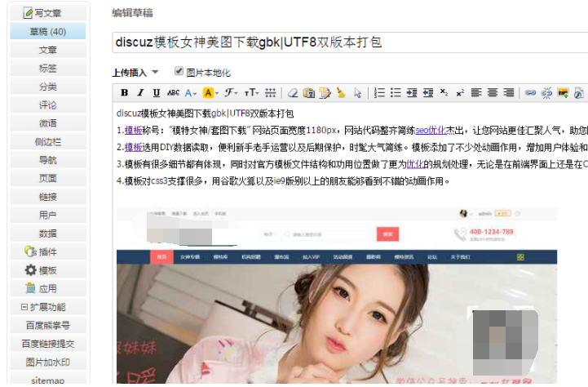Image resolution: width=588 pixels, height=387 pixels.
Task: Open 百度熊掌号 extension
Action: 48,326
